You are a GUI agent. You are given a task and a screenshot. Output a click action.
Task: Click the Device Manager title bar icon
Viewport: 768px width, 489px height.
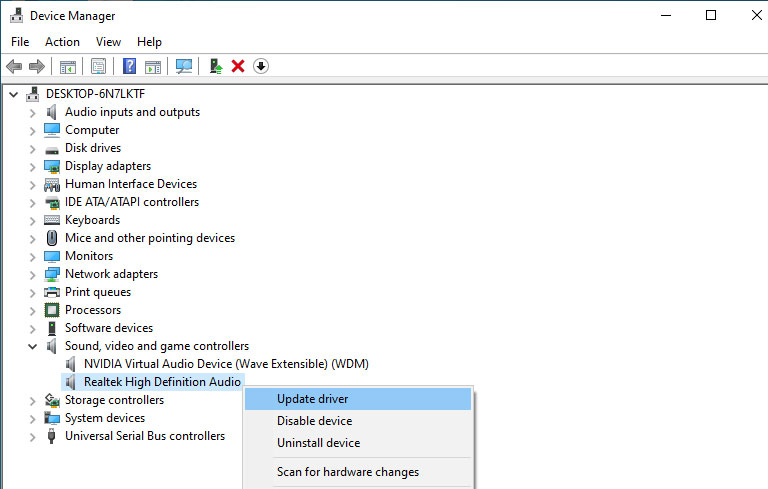[x=17, y=16]
